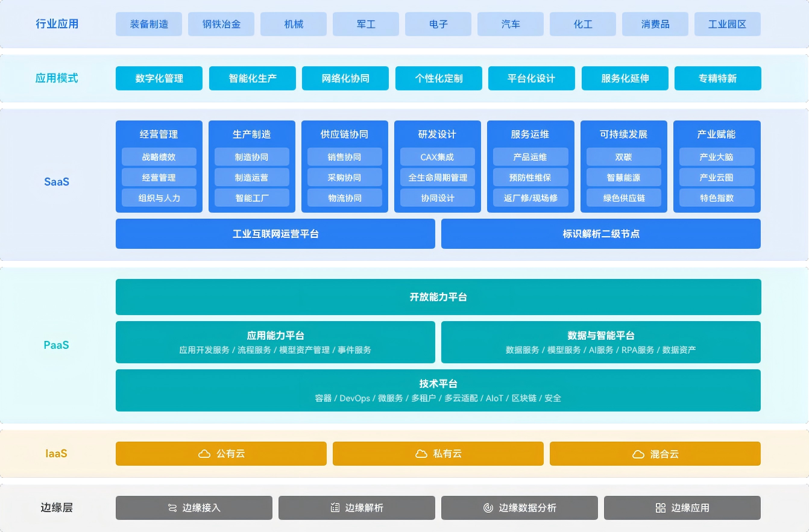Click the 机械 industry block
This screenshot has height=532, width=809.
[294, 24]
